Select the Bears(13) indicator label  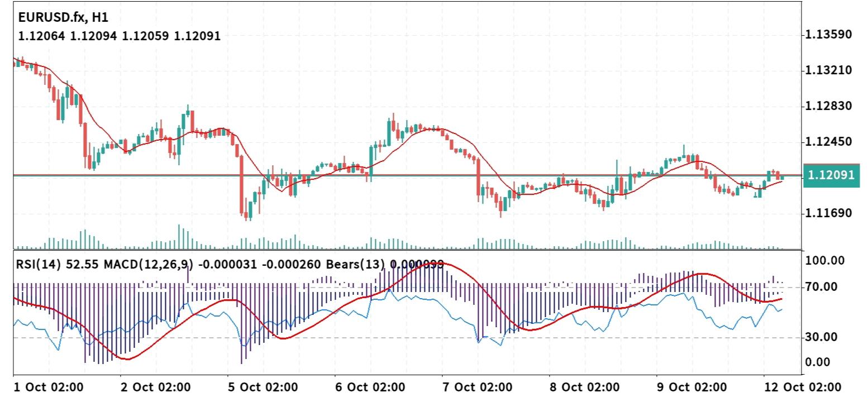click(356, 264)
